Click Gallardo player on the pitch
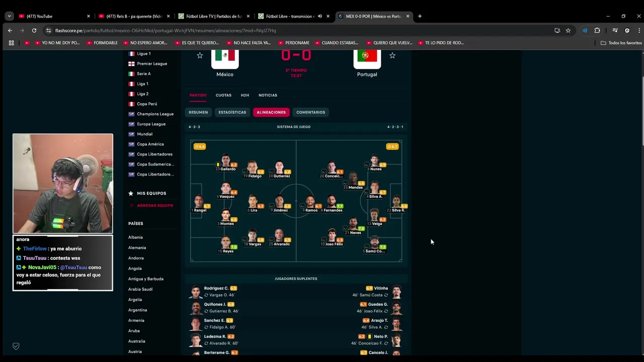 (x=226, y=161)
